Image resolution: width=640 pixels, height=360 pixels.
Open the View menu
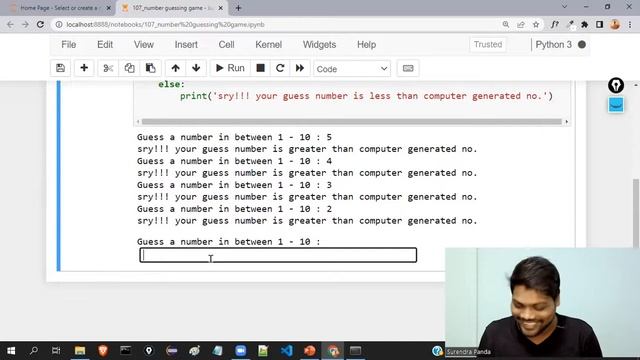pyautogui.click(x=144, y=44)
